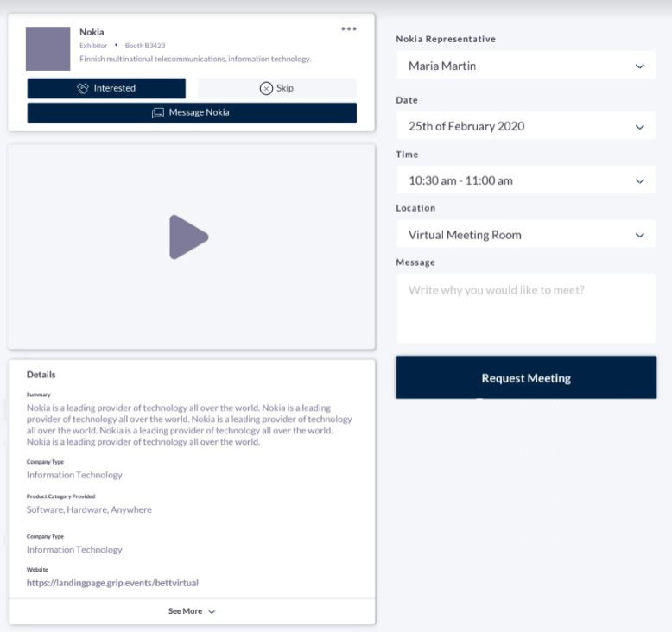
Task: Play the Nokia video
Action: [188, 237]
